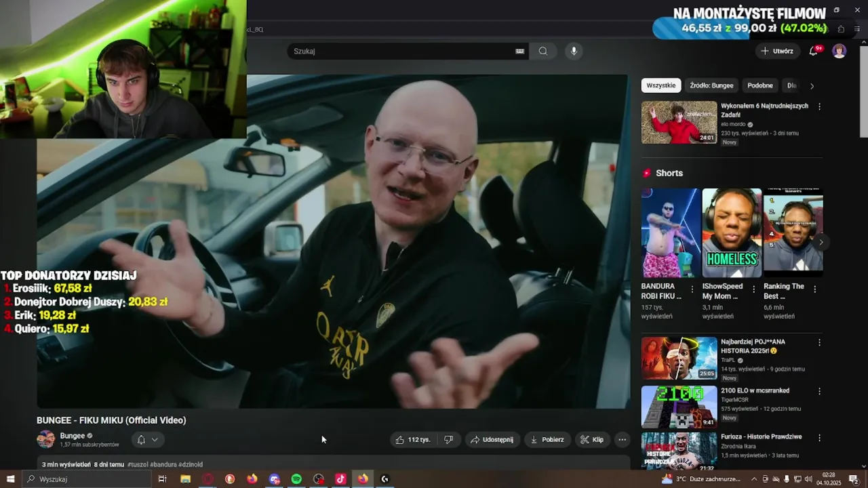Open DuckDuckGo browser from the taskbar
The width and height of the screenshot is (868, 488).
(230, 479)
